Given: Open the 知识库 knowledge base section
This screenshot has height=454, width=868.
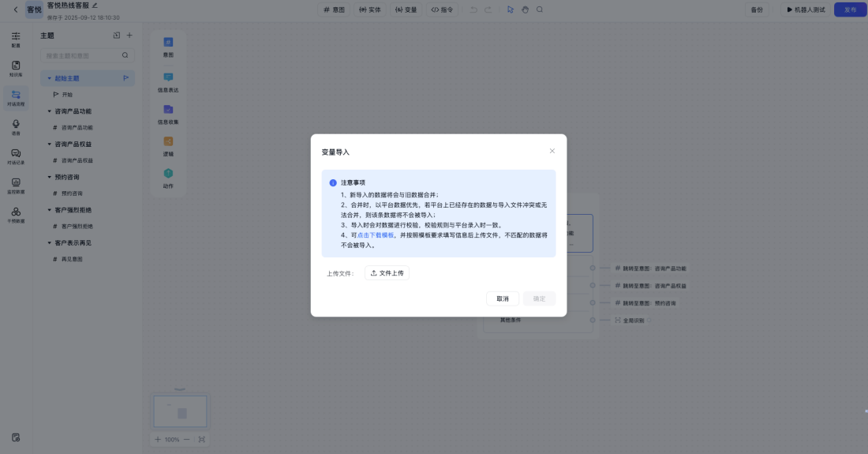Looking at the screenshot, I should pos(16,69).
